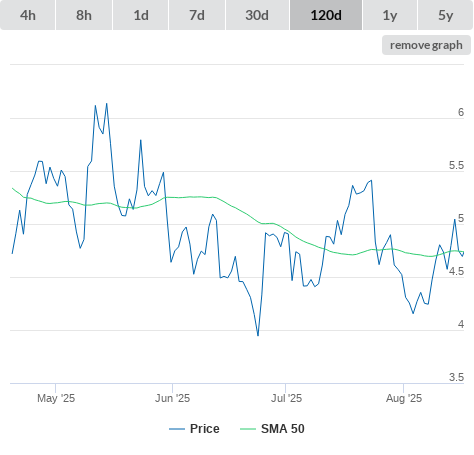This screenshot has height=455, width=474.
Task: Click the Jul '25 axis label
Action: [x=286, y=398]
